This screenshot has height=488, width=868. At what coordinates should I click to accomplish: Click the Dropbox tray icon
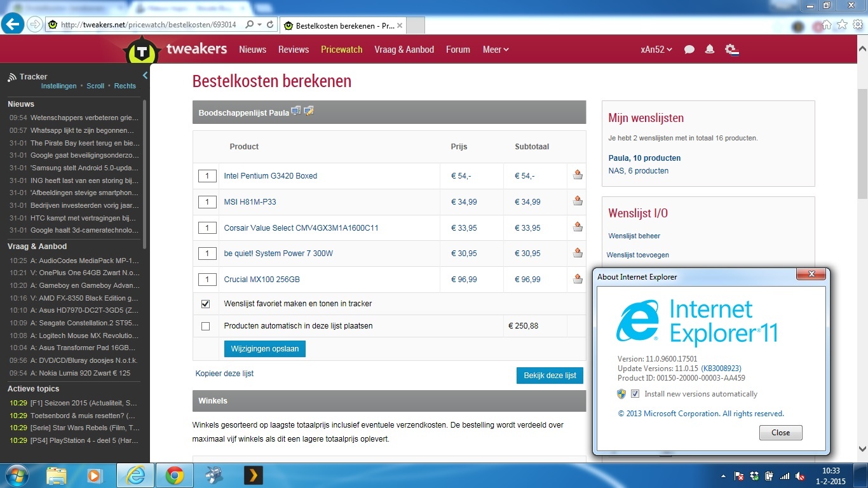point(754,476)
